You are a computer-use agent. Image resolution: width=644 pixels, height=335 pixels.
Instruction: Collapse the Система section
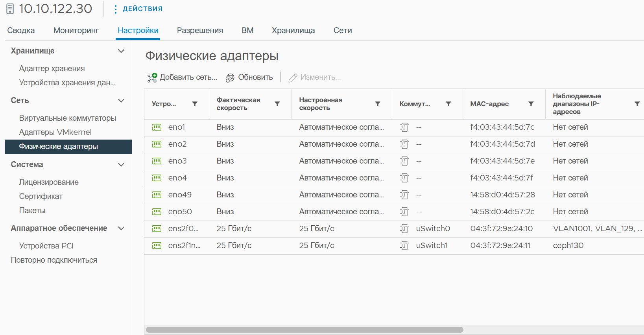coord(121,165)
